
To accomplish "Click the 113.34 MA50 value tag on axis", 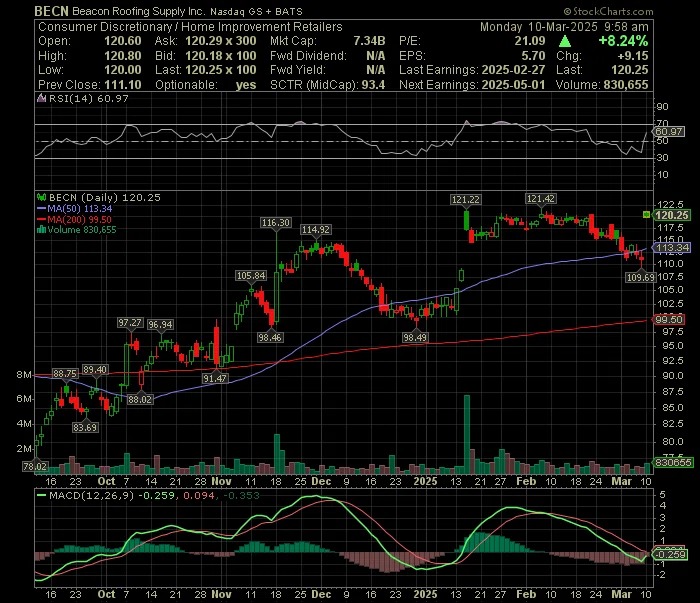I will 671,247.
